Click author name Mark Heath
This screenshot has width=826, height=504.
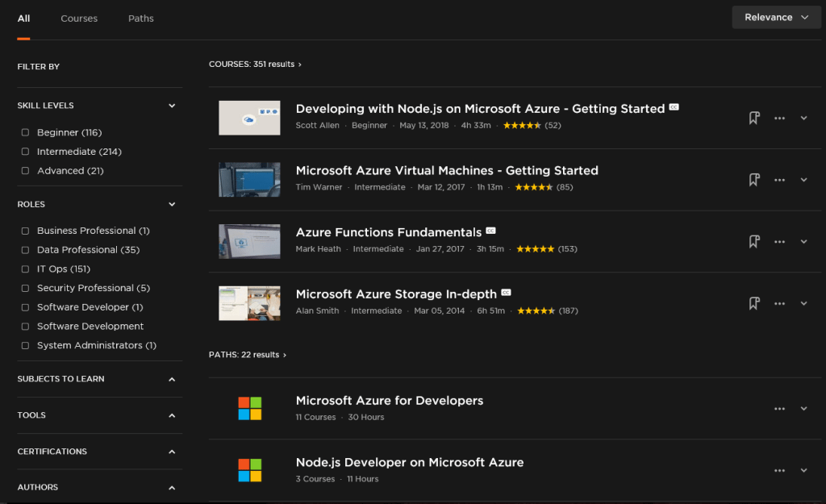[318, 248]
